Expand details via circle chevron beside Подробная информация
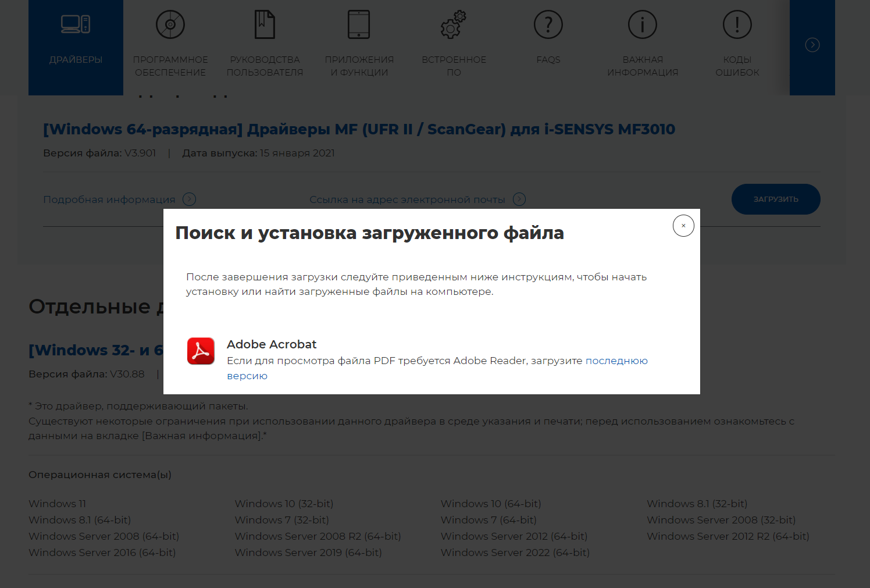 (190, 199)
